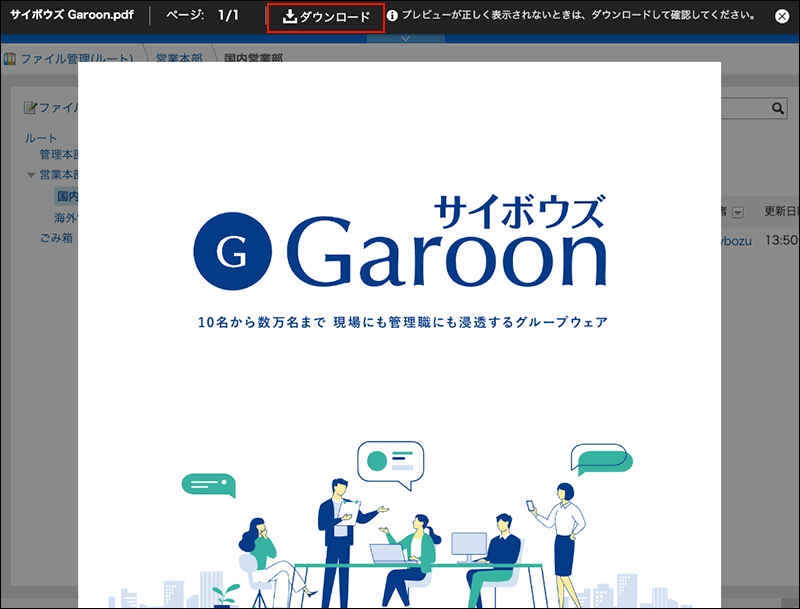800x609 pixels.
Task: Click the file management folder icon
Action: coord(10,58)
